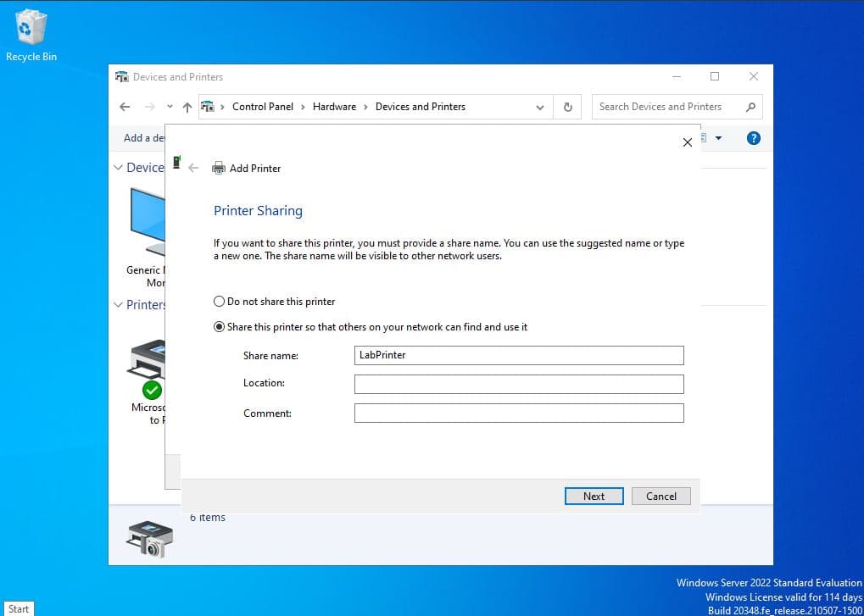864x616 pixels.
Task: Open Help with the blue question mark
Action: point(753,138)
